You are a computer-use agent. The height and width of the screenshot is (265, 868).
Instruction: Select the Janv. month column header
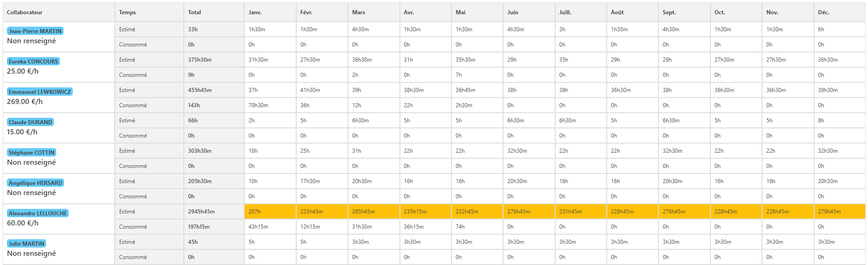coord(270,12)
